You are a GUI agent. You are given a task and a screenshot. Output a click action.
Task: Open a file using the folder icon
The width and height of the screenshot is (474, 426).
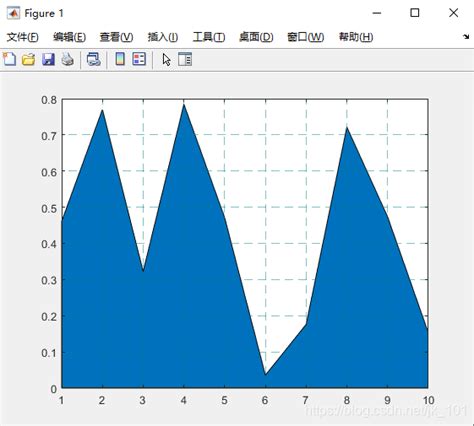pos(29,59)
